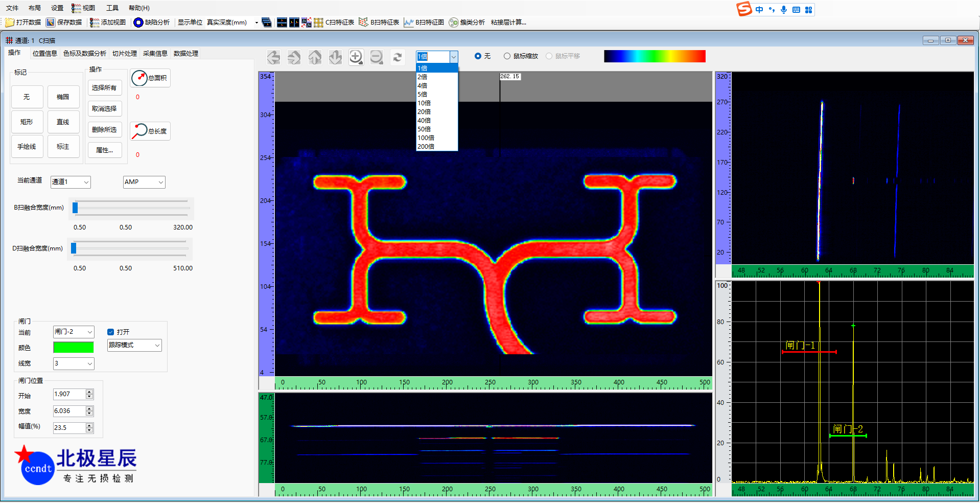This screenshot has height=503, width=980.
Task: Click 删除所选 button
Action: tap(105, 130)
